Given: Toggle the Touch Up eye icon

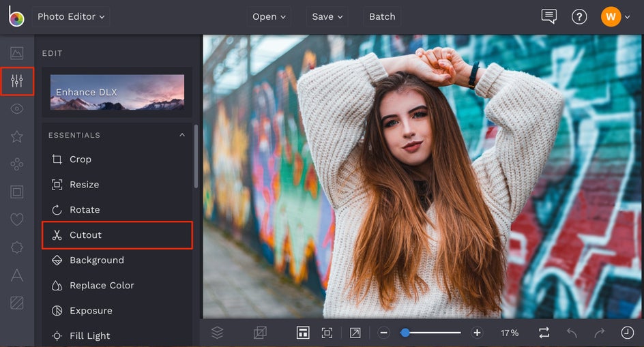Looking at the screenshot, I should coord(17,109).
